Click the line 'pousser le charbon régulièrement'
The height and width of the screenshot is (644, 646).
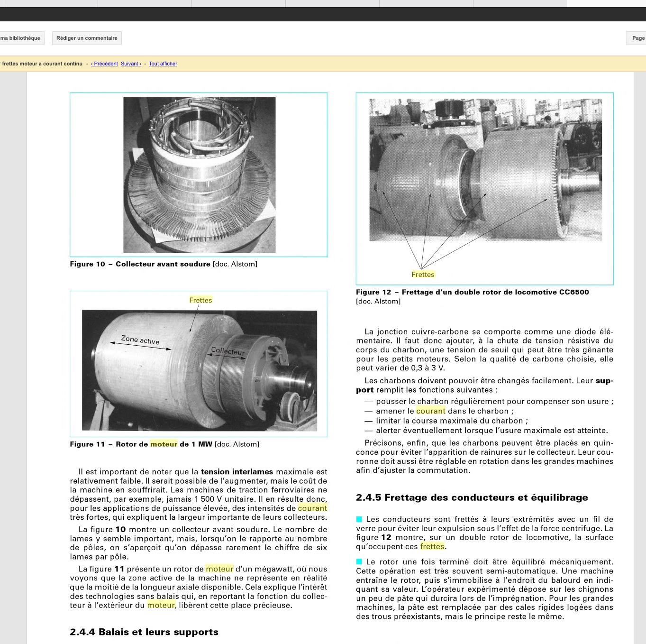coord(489,401)
